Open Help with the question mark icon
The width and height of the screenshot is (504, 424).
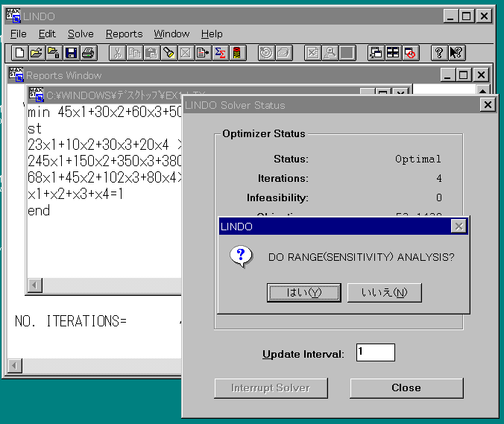tap(439, 53)
